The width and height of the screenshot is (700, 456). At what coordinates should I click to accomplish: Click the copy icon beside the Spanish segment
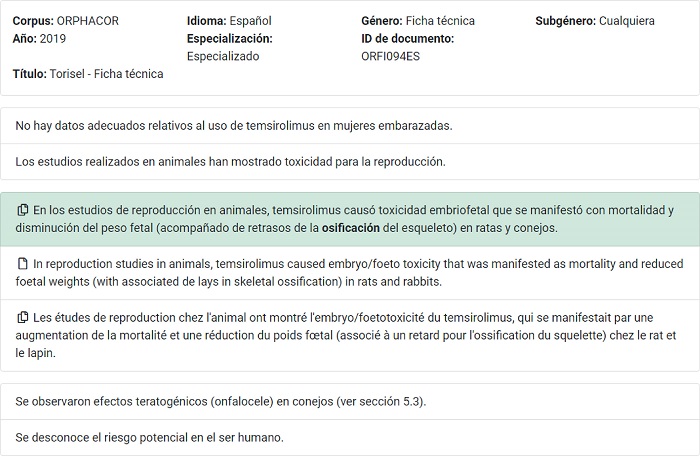tap(22, 211)
